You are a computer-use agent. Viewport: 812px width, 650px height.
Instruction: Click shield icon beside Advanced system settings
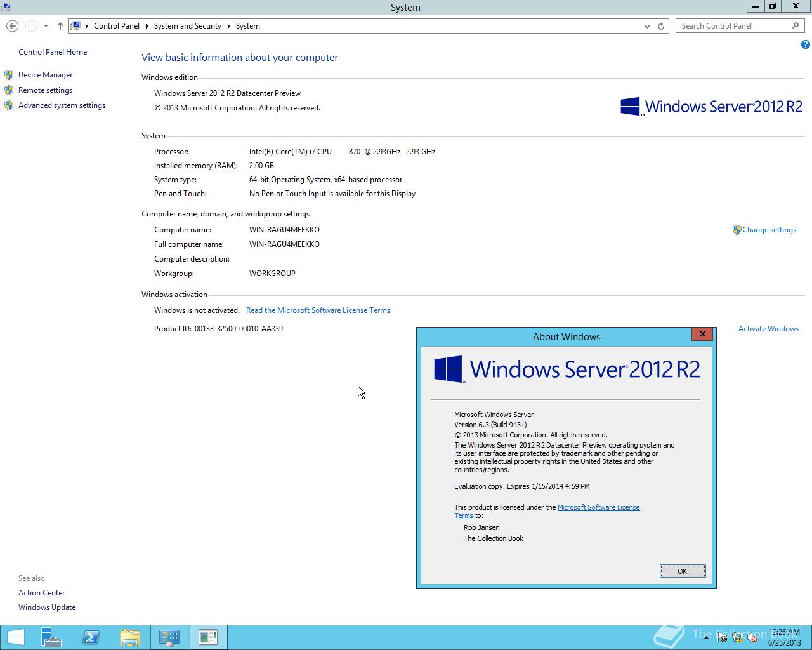tap(9, 105)
